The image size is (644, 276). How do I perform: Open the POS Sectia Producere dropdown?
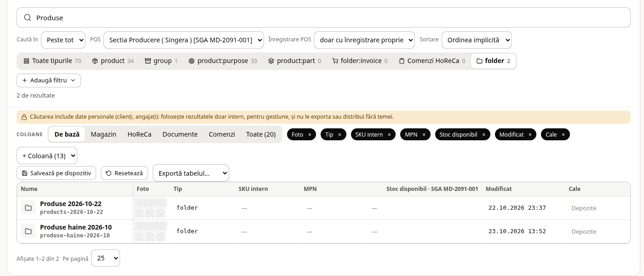click(184, 40)
